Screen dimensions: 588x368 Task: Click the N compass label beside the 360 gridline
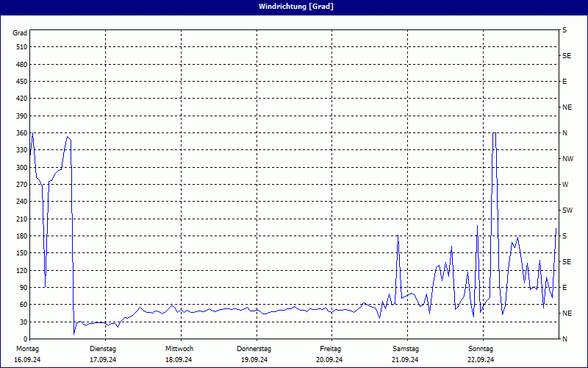pyautogui.click(x=564, y=133)
